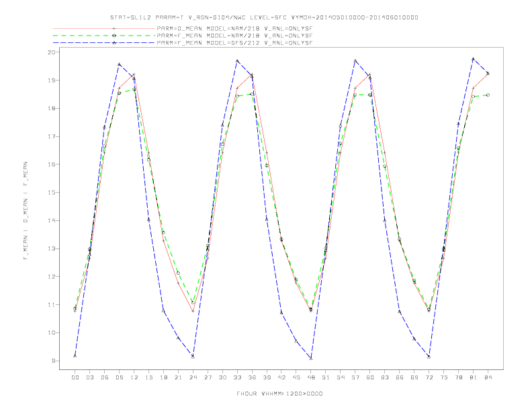Click the chart title beginning STAT=SL1L2 PARAM=T
The height and width of the screenshot is (411, 532).
coord(264,17)
